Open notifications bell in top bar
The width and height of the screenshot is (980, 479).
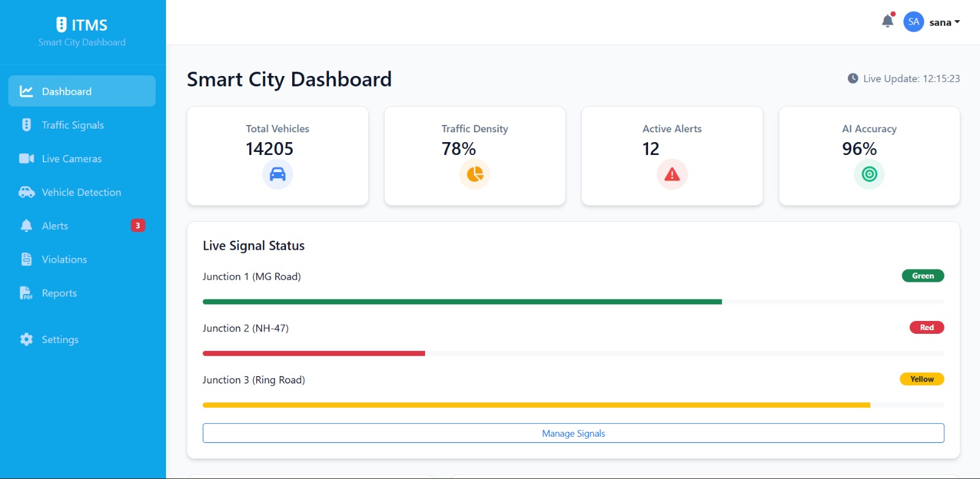click(x=888, y=21)
